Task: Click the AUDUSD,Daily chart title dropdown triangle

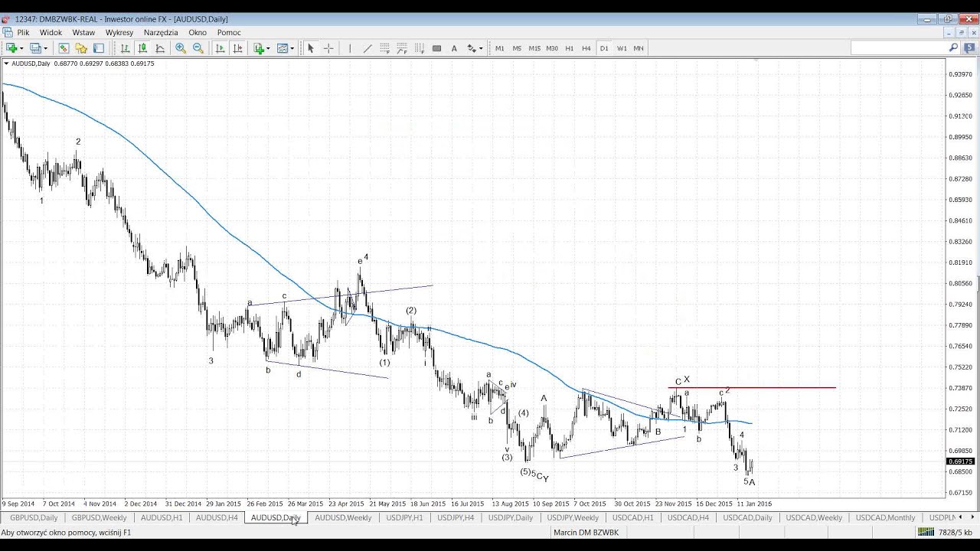Action: 6,64
